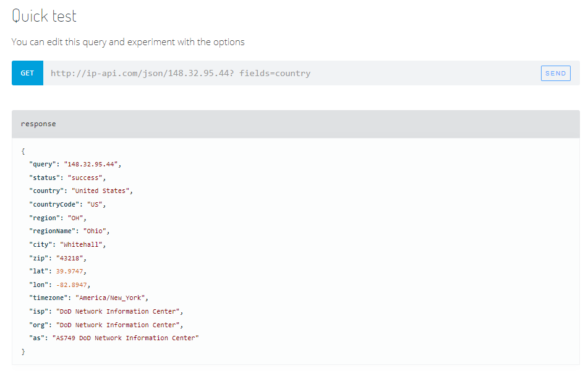This screenshot has width=588, height=373.
Task: Click the "US" countryCode value
Action: coord(97,204)
